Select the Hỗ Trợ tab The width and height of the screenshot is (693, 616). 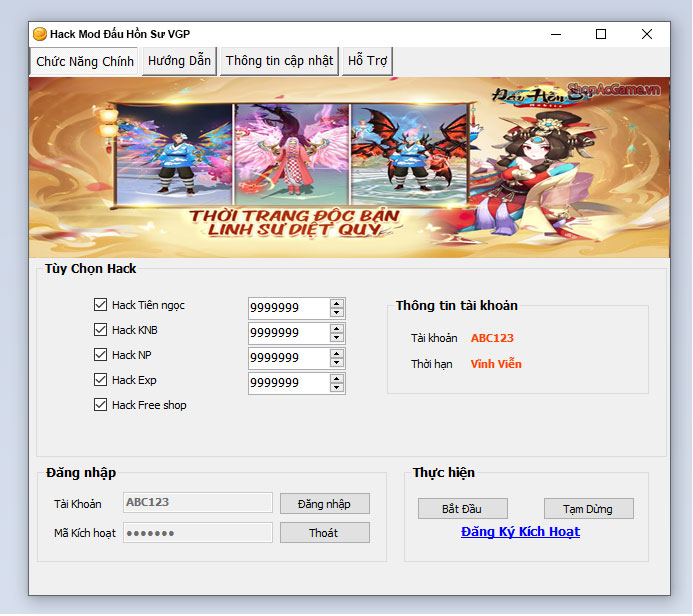coord(367,61)
